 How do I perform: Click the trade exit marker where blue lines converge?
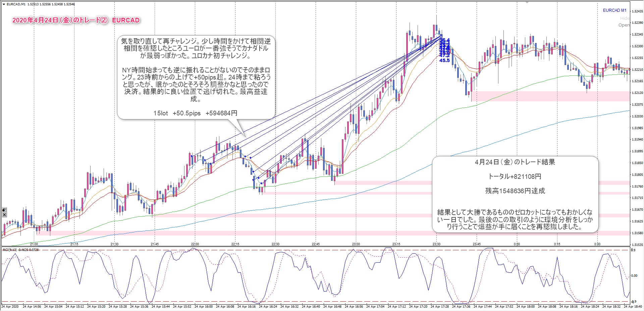(441, 36)
